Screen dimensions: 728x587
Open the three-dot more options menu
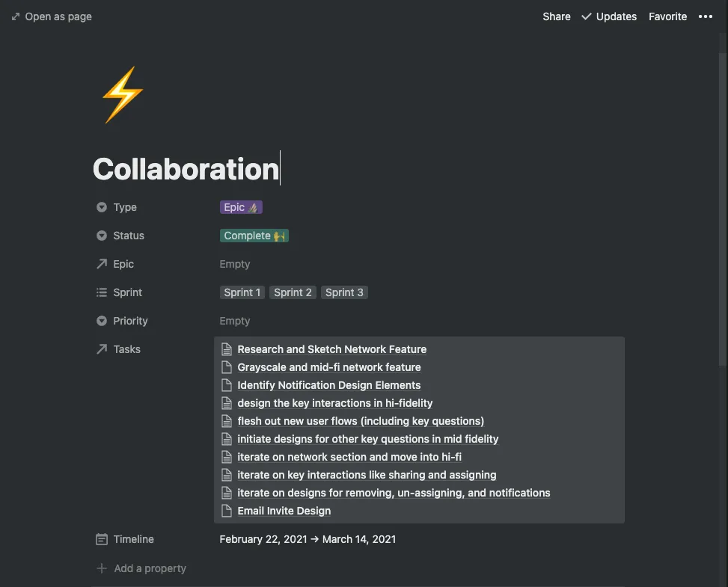[706, 16]
